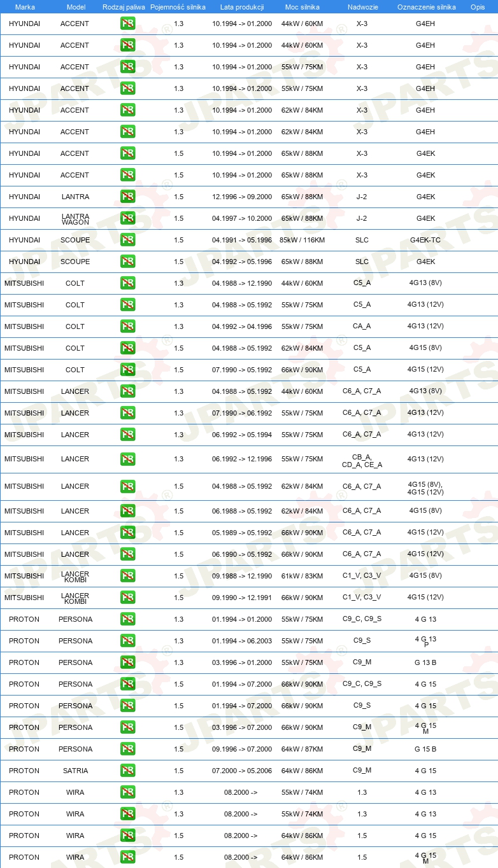Click the fuel icon in the LANCER 05.1989 -> 05.1992 row
The height and width of the screenshot is (868, 498).
pos(127,533)
